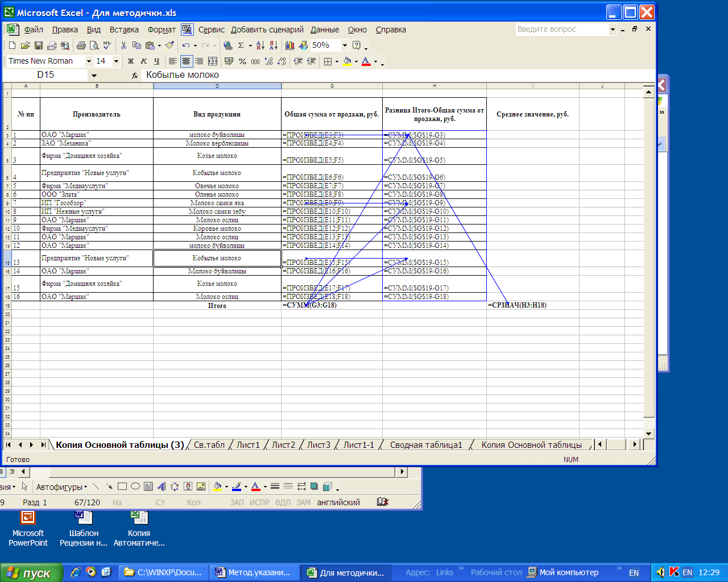Click the insert function fx button

pyautogui.click(x=135, y=75)
